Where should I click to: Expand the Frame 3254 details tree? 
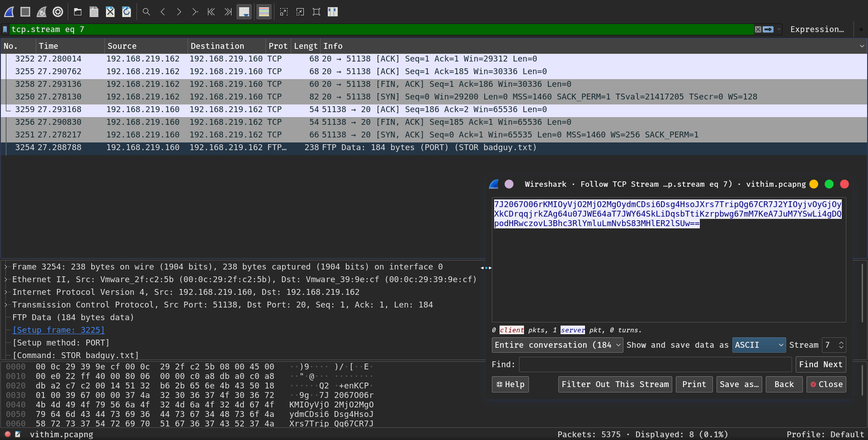coord(6,267)
